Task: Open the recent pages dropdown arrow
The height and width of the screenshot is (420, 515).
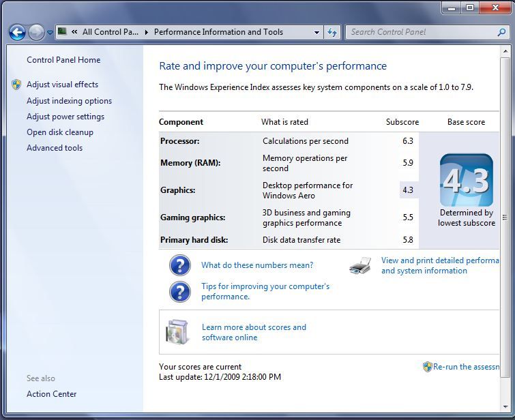Action: pos(50,33)
